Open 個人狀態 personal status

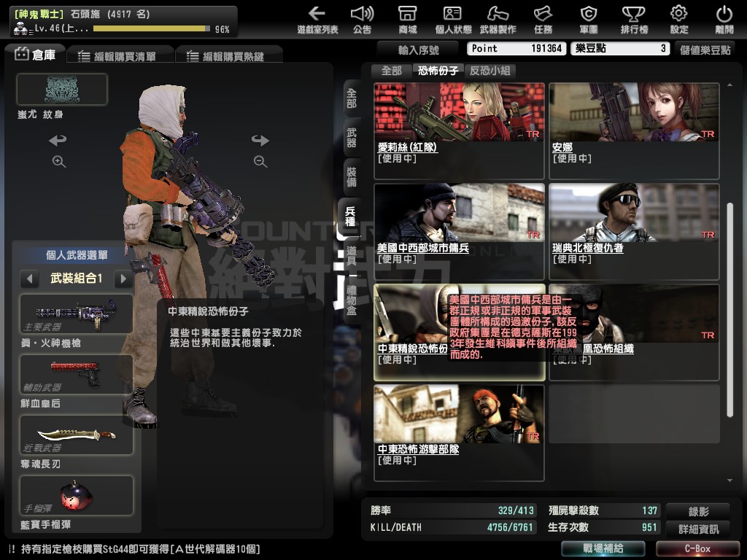[453, 20]
